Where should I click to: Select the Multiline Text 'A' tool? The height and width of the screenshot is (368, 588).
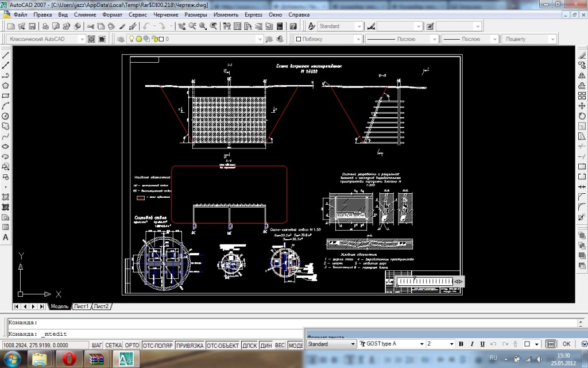[x=6, y=237]
